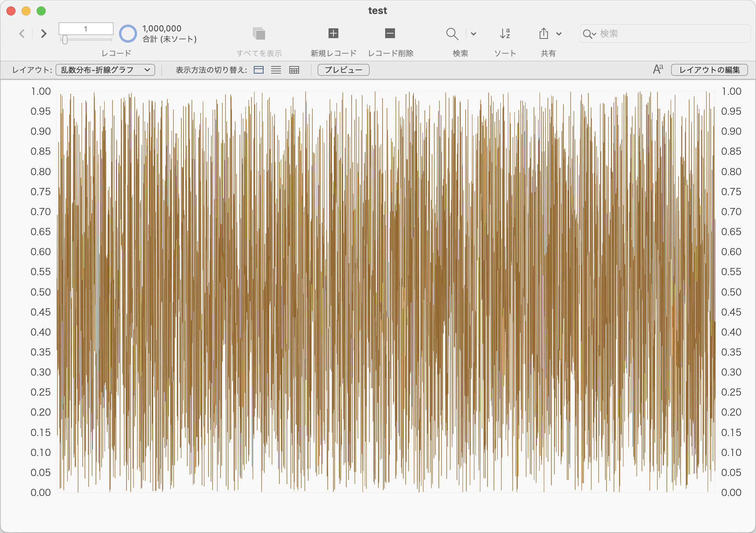This screenshot has width=756, height=533.
Task: Click the line chart area
Action: coord(386,291)
